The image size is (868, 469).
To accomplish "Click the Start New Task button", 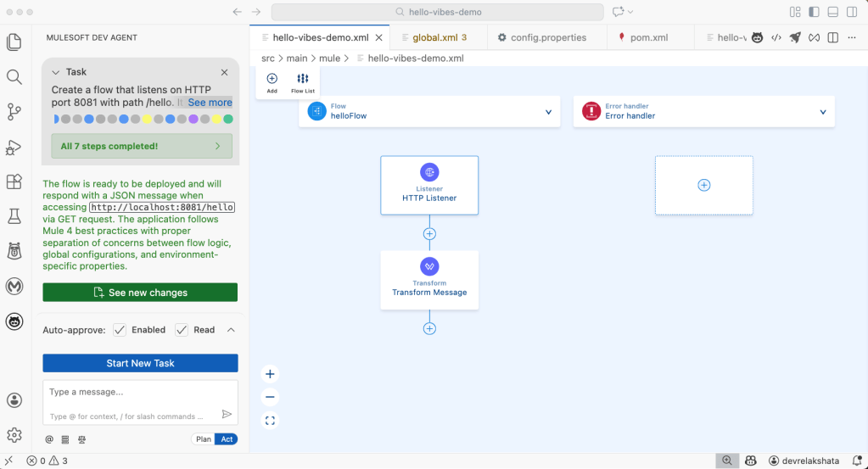I will [140, 363].
